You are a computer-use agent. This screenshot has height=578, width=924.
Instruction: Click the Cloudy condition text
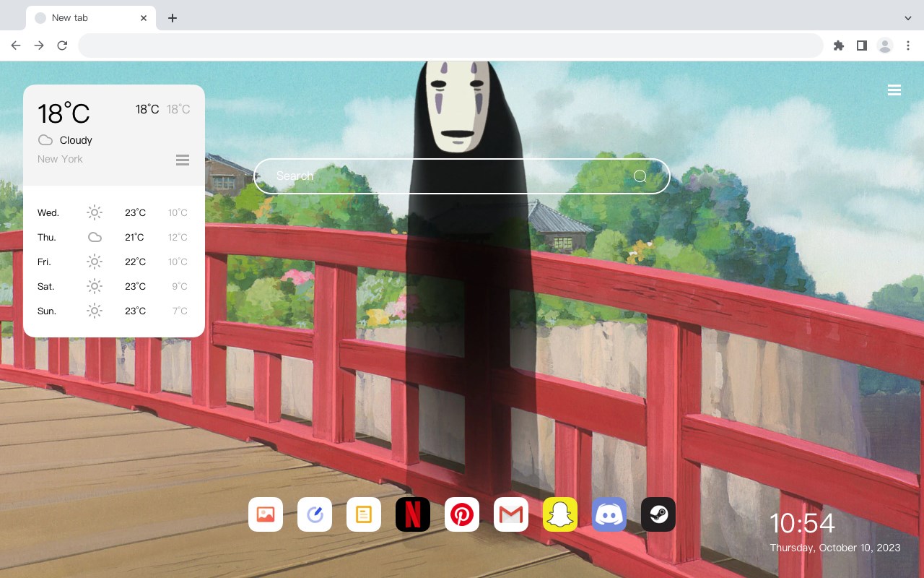(76, 140)
